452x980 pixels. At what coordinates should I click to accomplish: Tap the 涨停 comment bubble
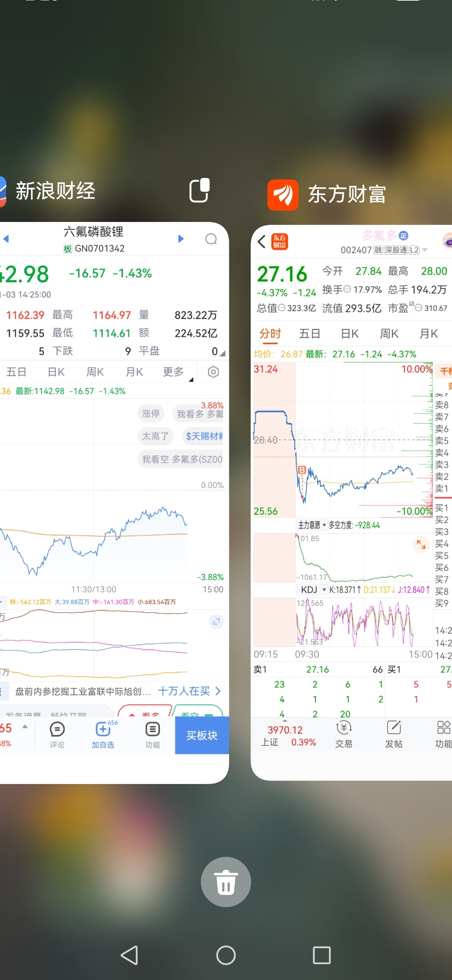[151, 414]
